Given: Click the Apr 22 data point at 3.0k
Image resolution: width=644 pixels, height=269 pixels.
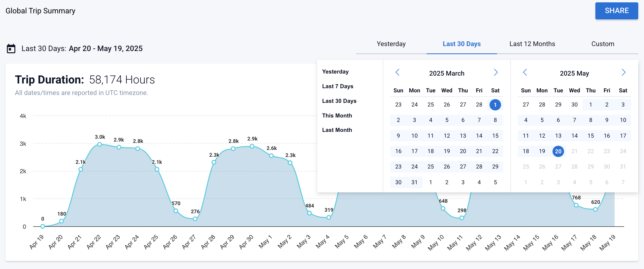Looking at the screenshot, I should pos(100,144).
